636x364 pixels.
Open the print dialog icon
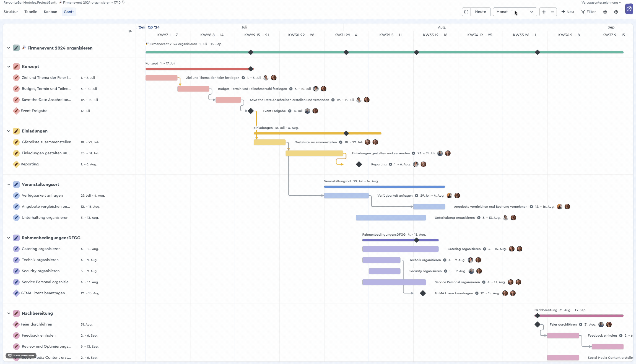pyautogui.click(x=605, y=12)
